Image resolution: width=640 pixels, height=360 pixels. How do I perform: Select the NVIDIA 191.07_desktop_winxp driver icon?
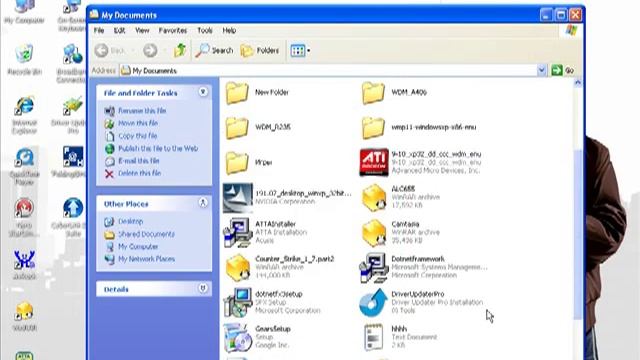coord(238,198)
